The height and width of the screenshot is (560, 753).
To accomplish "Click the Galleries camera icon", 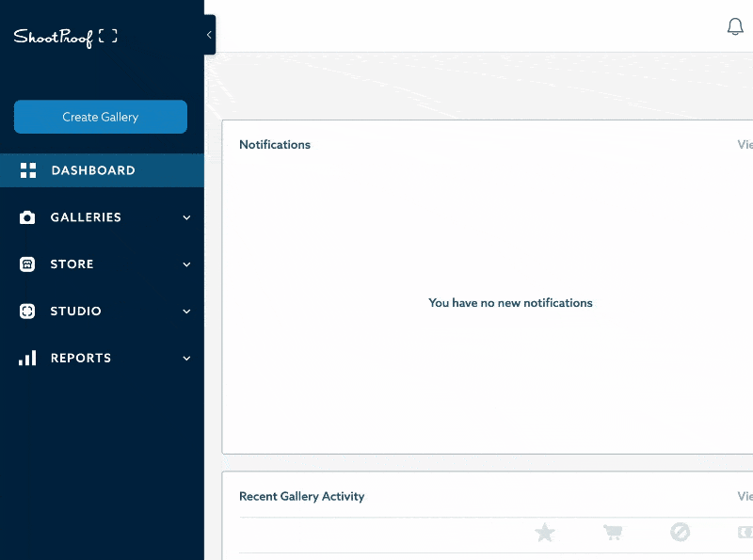I will click(x=27, y=217).
